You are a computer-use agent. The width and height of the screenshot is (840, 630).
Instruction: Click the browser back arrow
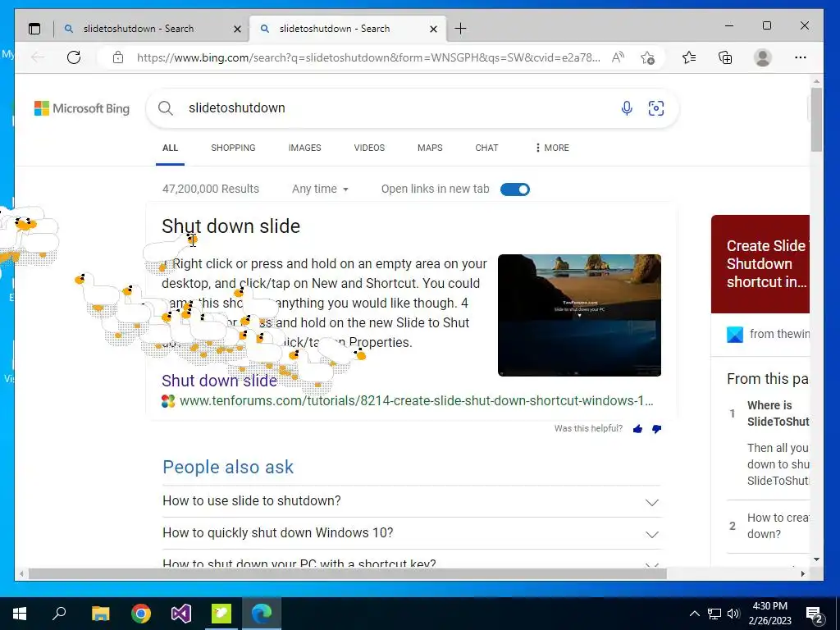point(38,57)
